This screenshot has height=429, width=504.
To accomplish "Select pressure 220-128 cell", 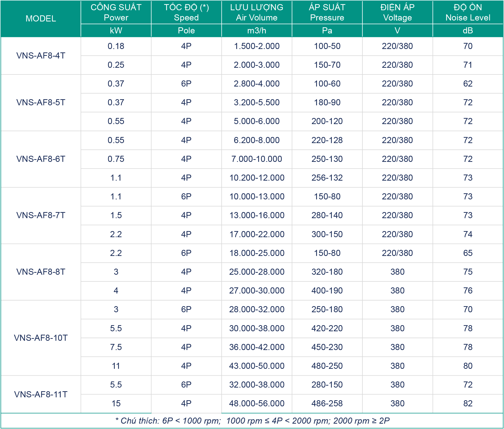I will (x=327, y=140).
